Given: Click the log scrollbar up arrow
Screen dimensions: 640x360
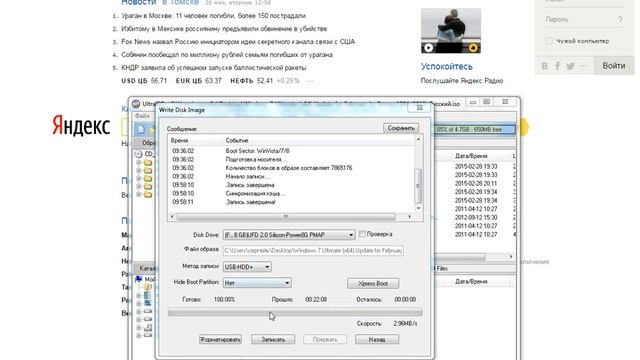Looking at the screenshot, I should [x=418, y=140].
